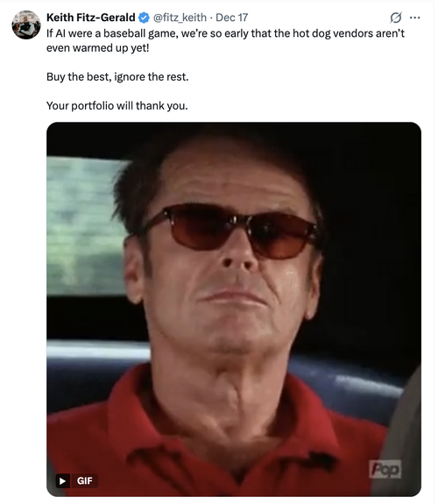Click the car window in GIF background

tap(84, 226)
